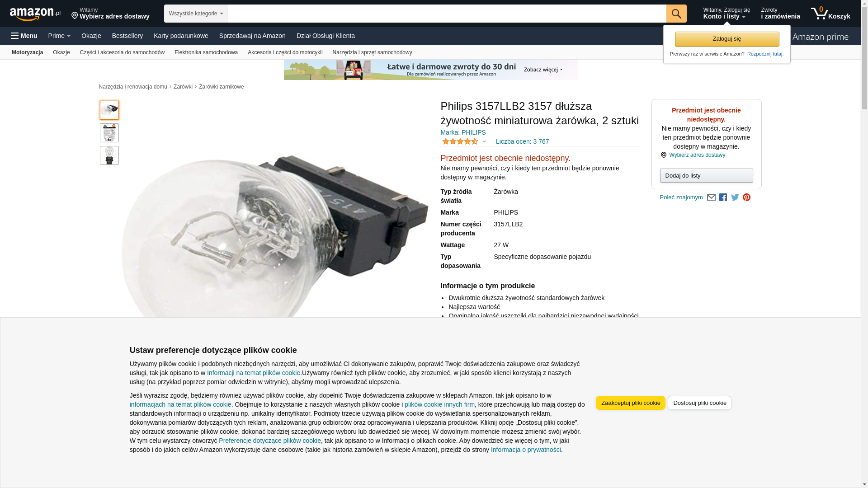Open the Marka: PHILIPS brand link
Viewport: 868px width, 488px height.
pos(463,132)
